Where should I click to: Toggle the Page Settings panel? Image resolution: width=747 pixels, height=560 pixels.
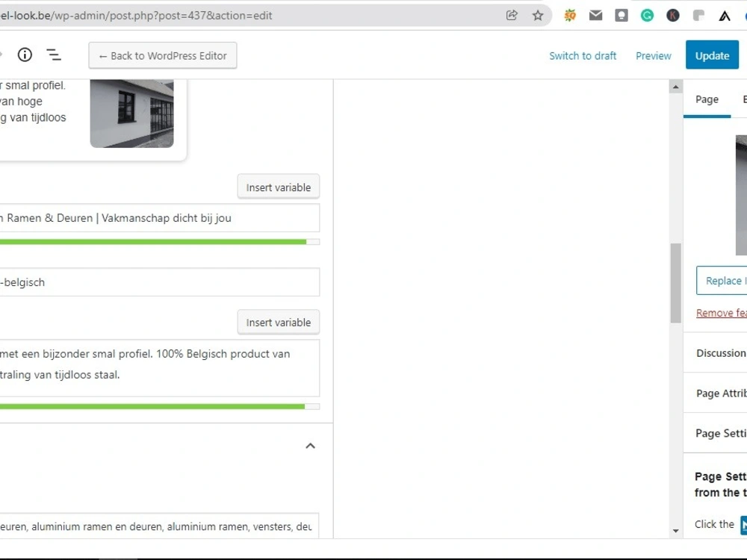[715, 433]
